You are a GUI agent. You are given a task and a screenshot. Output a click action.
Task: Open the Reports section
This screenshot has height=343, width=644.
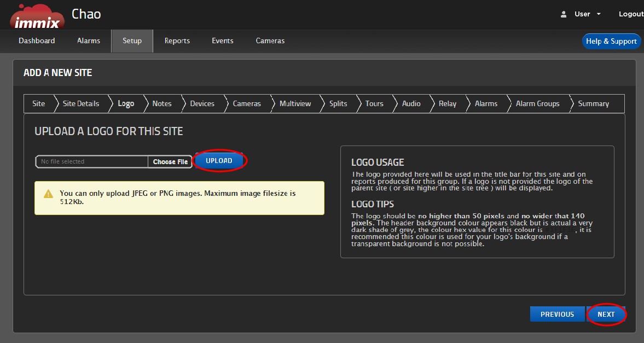tap(177, 40)
